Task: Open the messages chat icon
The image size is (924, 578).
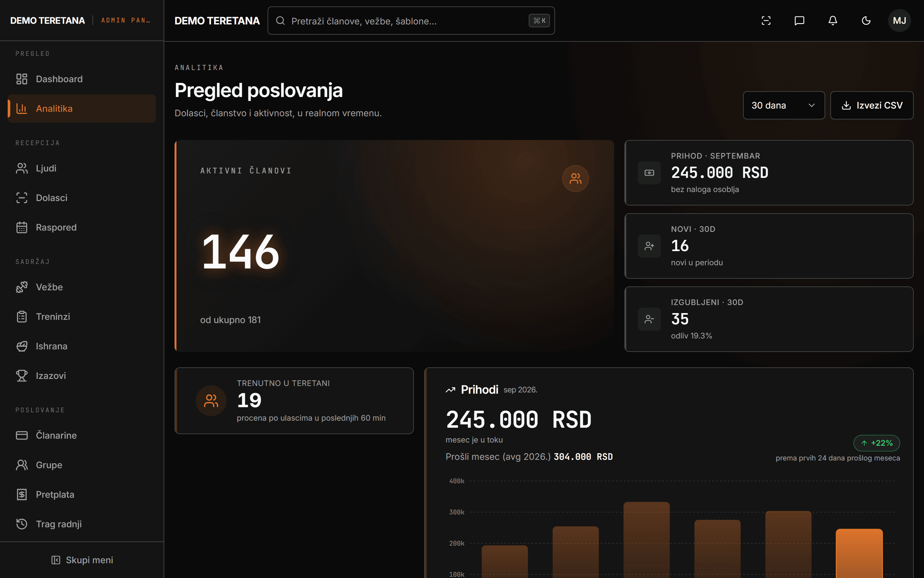Action: (799, 21)
